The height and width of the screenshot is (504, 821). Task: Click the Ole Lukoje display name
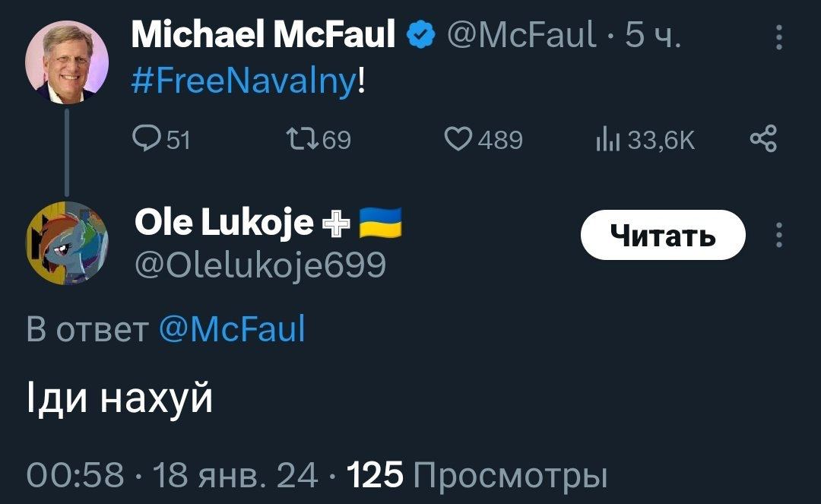pyautogui.click(x=223, y=222)
